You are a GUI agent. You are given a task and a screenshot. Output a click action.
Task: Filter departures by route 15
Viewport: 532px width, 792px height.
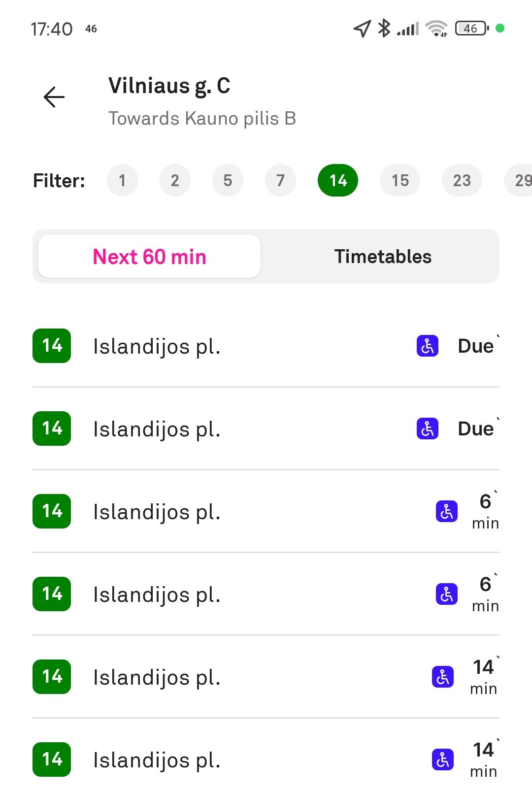[400, 180]
